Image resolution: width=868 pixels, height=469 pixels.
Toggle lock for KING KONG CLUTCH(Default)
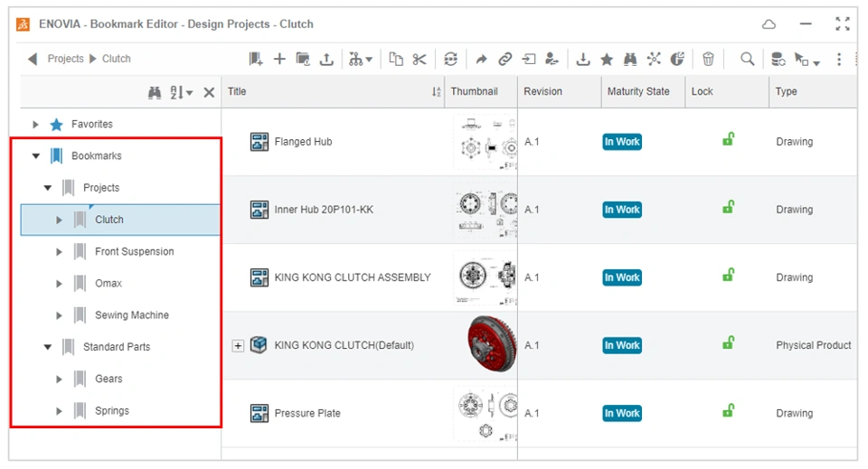(728, 342)
